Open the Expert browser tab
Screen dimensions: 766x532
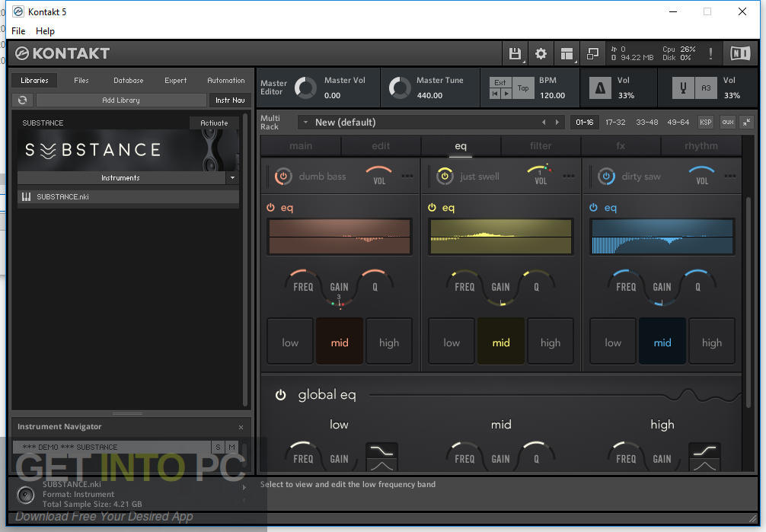click(175, 81)
